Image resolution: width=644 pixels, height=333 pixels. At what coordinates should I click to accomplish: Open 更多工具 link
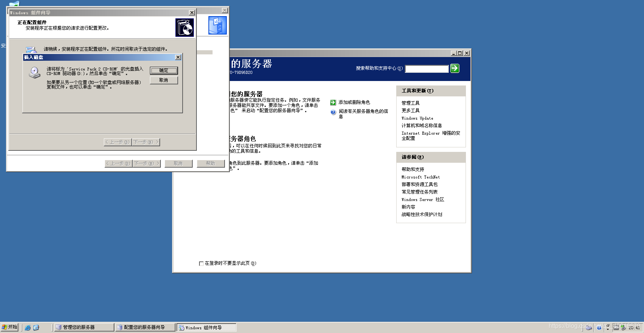pyautogui.click(x=410, y=111)
